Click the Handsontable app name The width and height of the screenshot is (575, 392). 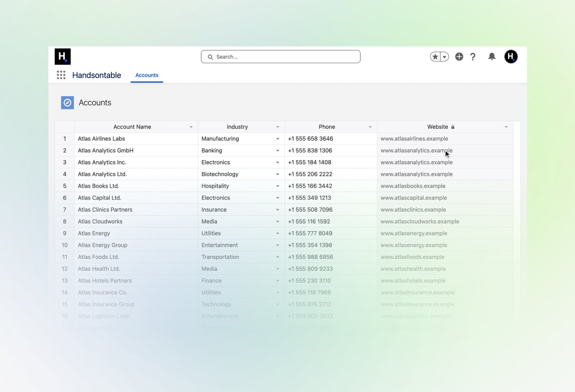[97, 75]
